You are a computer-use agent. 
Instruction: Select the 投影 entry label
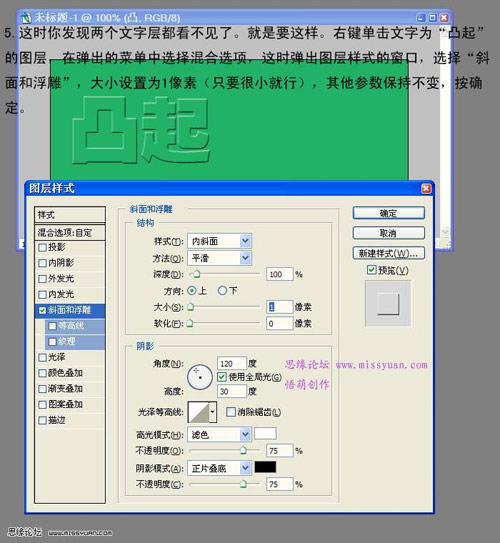point(57,247)
